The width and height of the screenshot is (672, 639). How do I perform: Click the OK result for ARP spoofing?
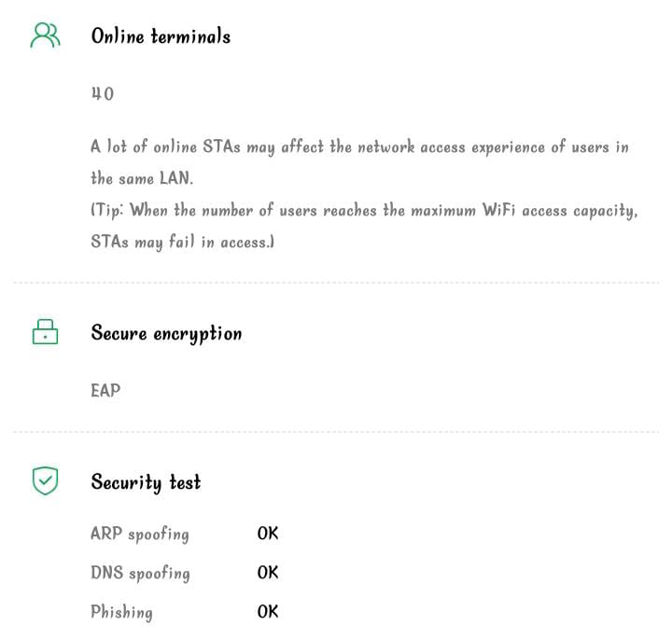pos(268,534)
